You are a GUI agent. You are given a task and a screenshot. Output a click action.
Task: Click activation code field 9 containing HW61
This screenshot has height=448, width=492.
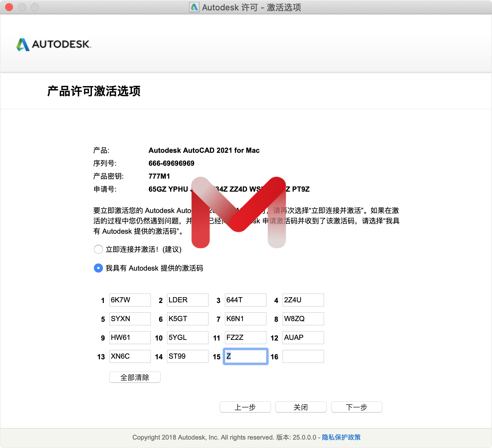(x=130, y=338)
